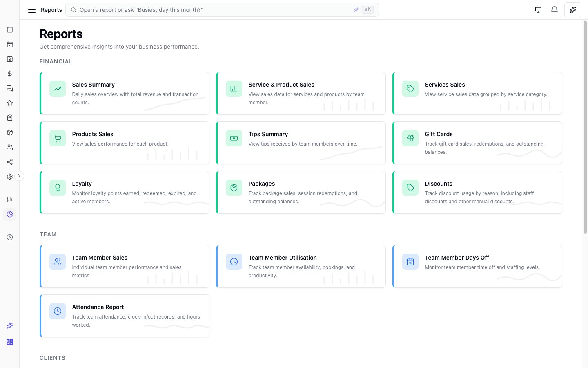Image resolution: width=588 pixels, height=368 pixels.
Task: Open the bar chart analytics sidebar icon
Action: coord(10,200)
